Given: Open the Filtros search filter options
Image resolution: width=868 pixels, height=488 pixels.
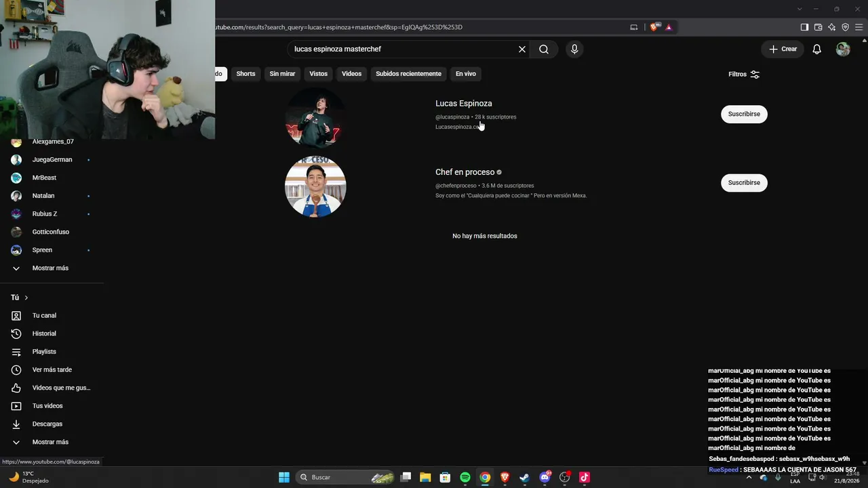Looking at the screenshot, I should pos(744,75).
